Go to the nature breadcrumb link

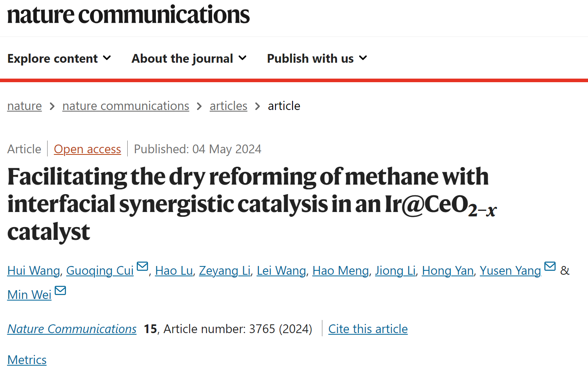[25, 106]
